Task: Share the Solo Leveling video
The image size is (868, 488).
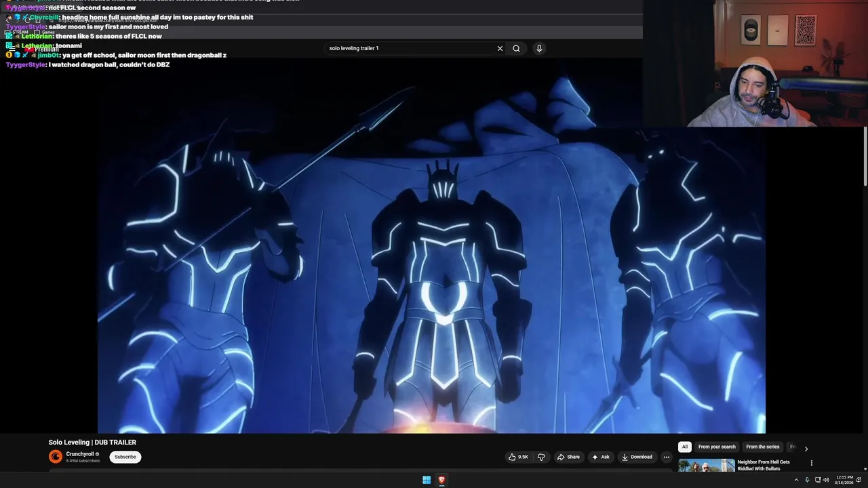Action: [x=569, y=457]
